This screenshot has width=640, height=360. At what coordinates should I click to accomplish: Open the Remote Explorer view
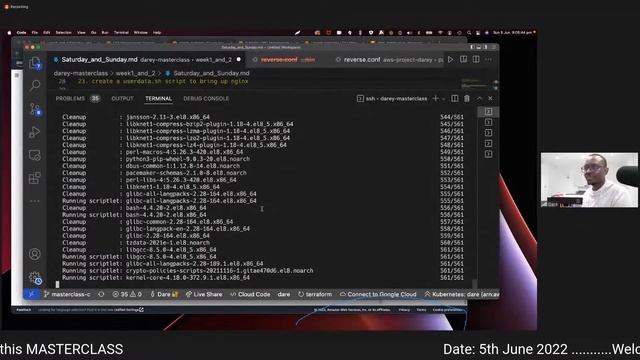35,155
